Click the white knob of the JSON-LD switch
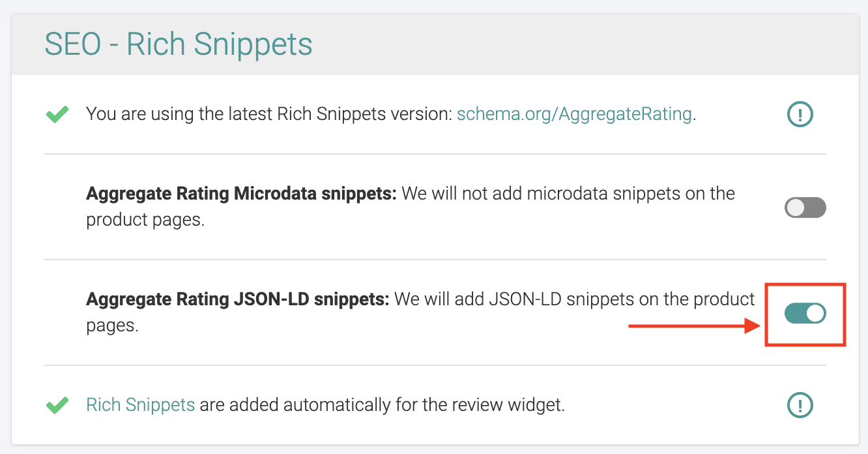 815,314
